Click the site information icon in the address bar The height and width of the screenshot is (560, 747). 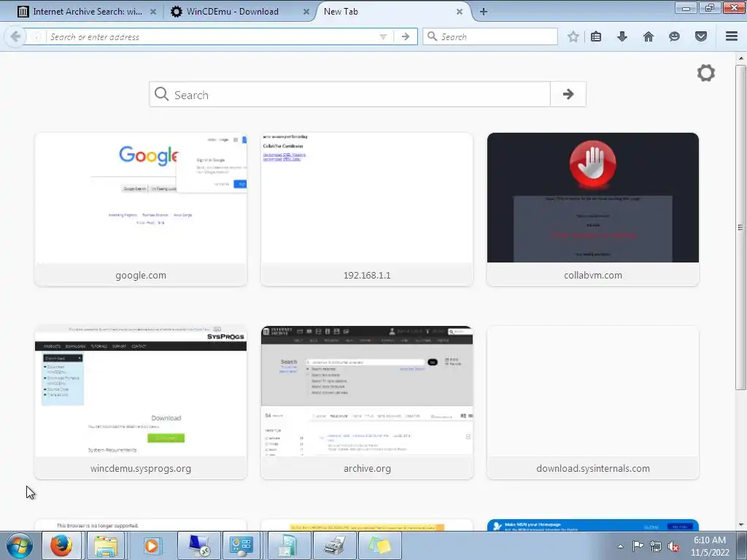36,36
